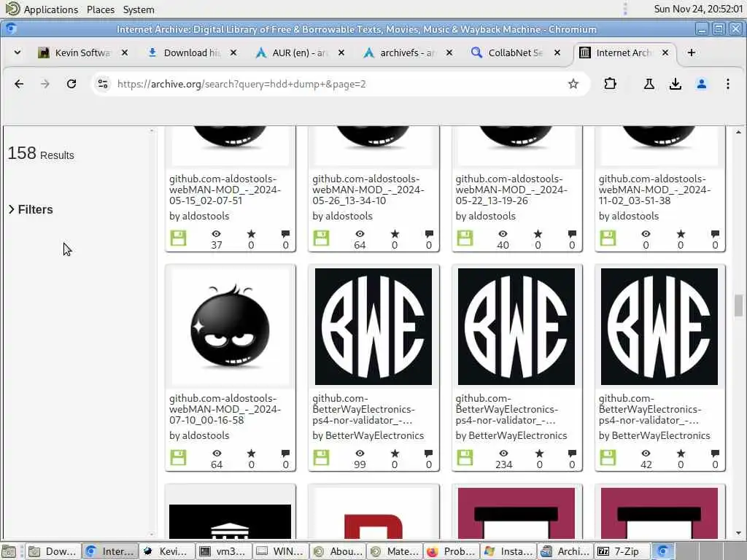Switch to 7-Zip taskbar window
This screenshot has height=560, width=747.
(x=622, y=551)
